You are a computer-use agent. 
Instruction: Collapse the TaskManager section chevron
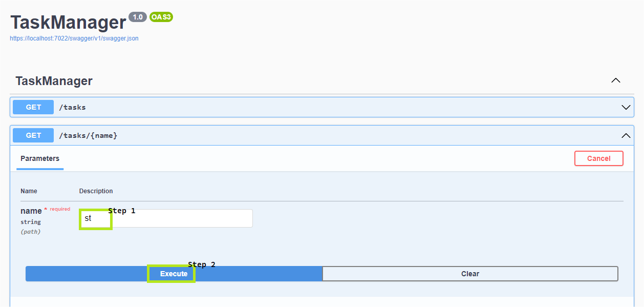coord(616,80)
